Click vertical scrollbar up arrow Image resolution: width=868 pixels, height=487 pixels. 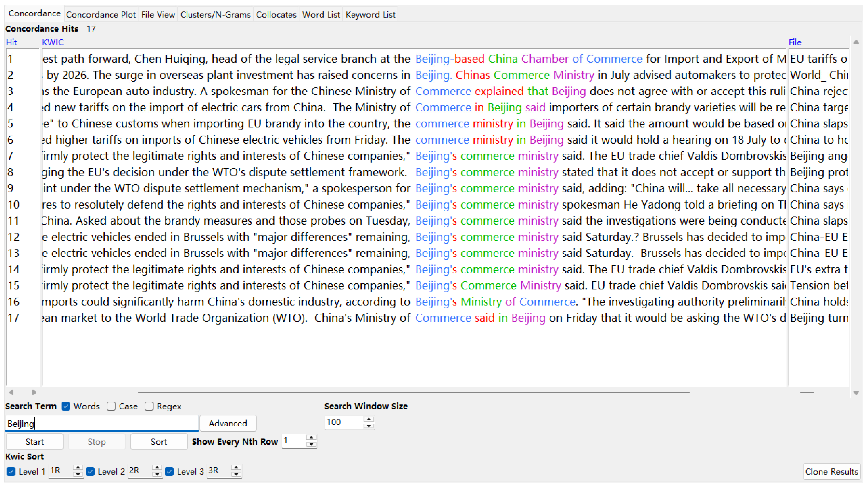click(856, 42)
